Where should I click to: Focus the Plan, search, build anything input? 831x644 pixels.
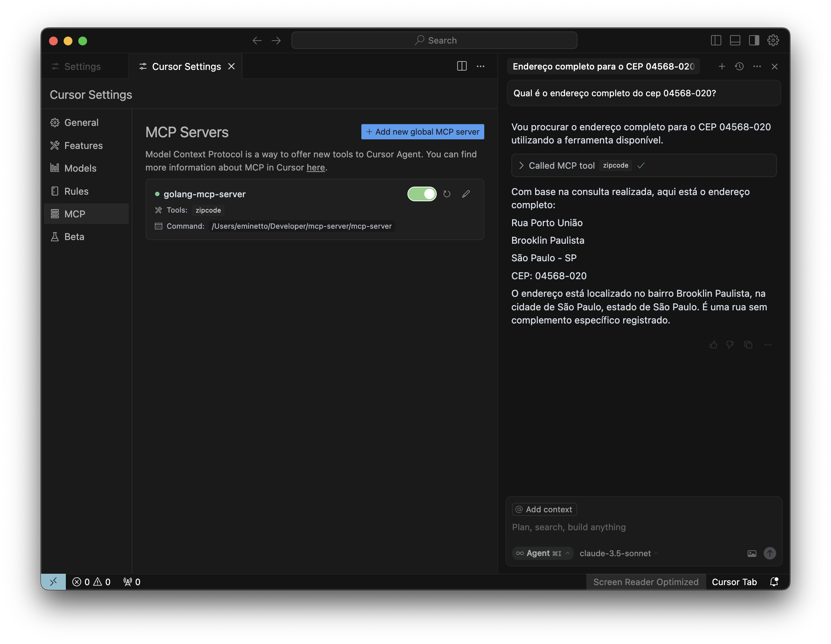tap(643, 527)
